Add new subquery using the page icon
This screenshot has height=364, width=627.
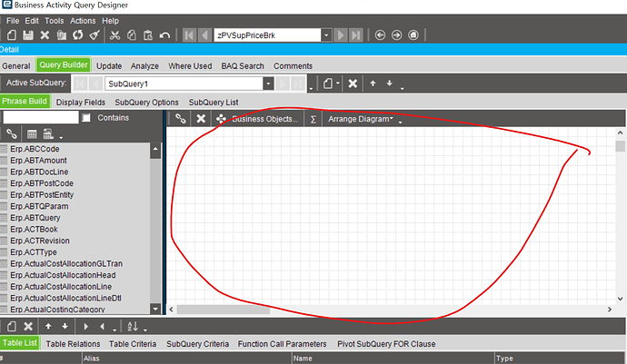pos(328,84)
